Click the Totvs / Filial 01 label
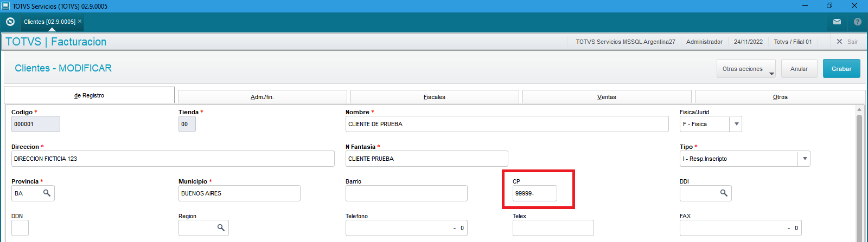The width and height of the screenshot is (868, 242). coord(793,42)
